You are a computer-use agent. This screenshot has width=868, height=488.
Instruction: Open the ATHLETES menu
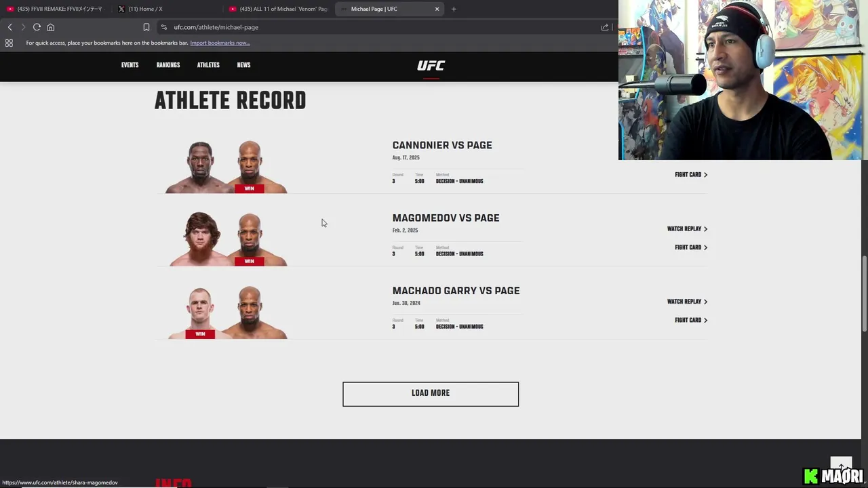coord(208,65)
